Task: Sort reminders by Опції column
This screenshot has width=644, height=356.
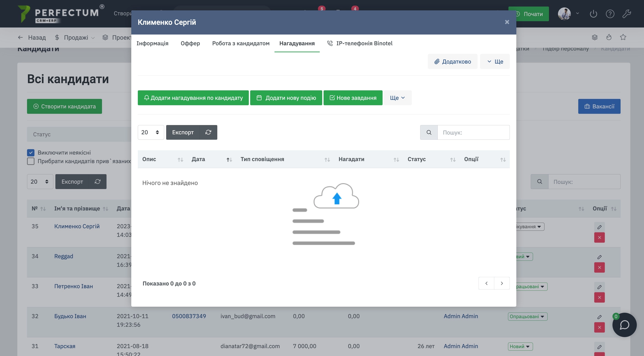Action: 485,159
